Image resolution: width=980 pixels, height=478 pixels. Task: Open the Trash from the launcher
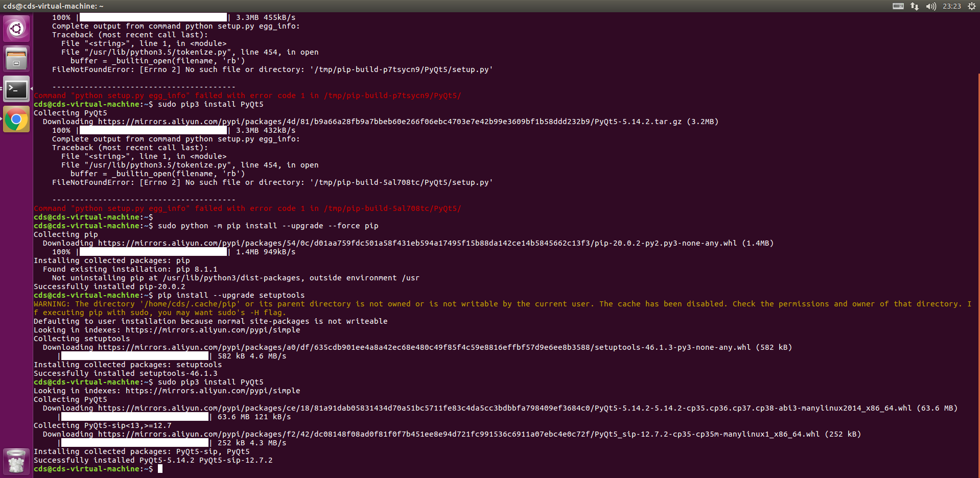[16, 460]
